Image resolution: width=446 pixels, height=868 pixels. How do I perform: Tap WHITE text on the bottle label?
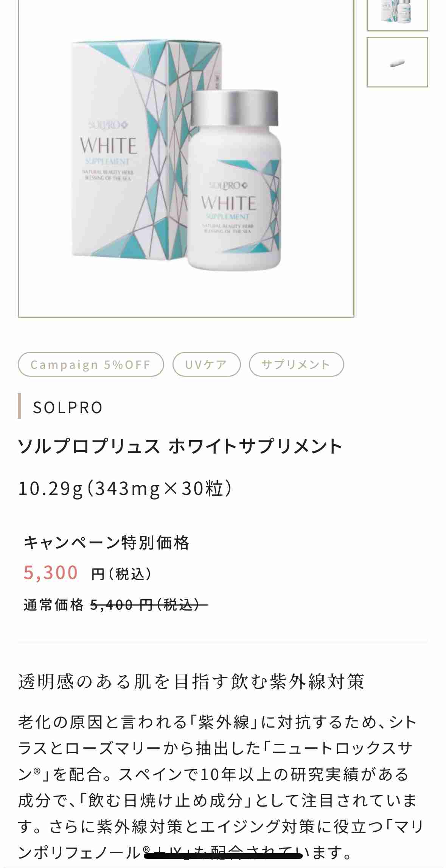click(x=229, y=203)
